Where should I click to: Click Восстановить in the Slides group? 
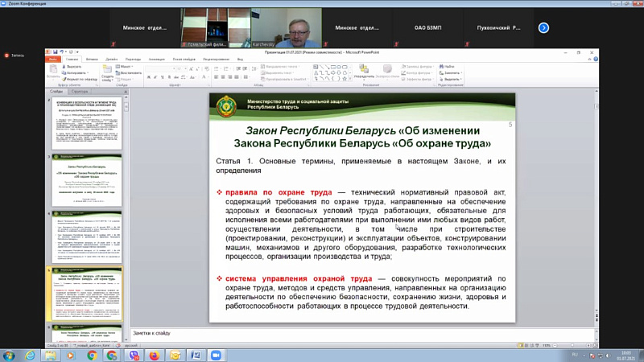tap(129, 72)
